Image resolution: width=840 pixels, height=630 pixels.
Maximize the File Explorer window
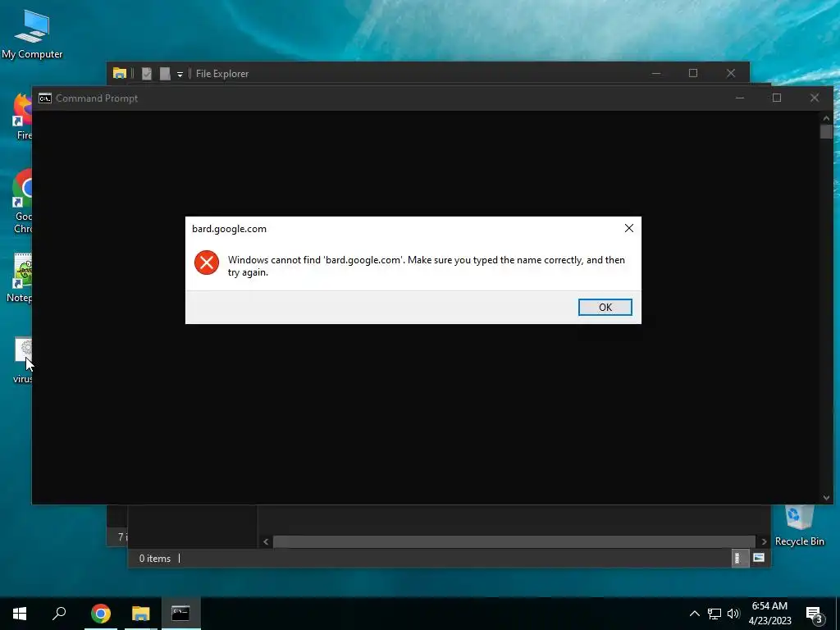pyautogui.click(x=693, y=73)
